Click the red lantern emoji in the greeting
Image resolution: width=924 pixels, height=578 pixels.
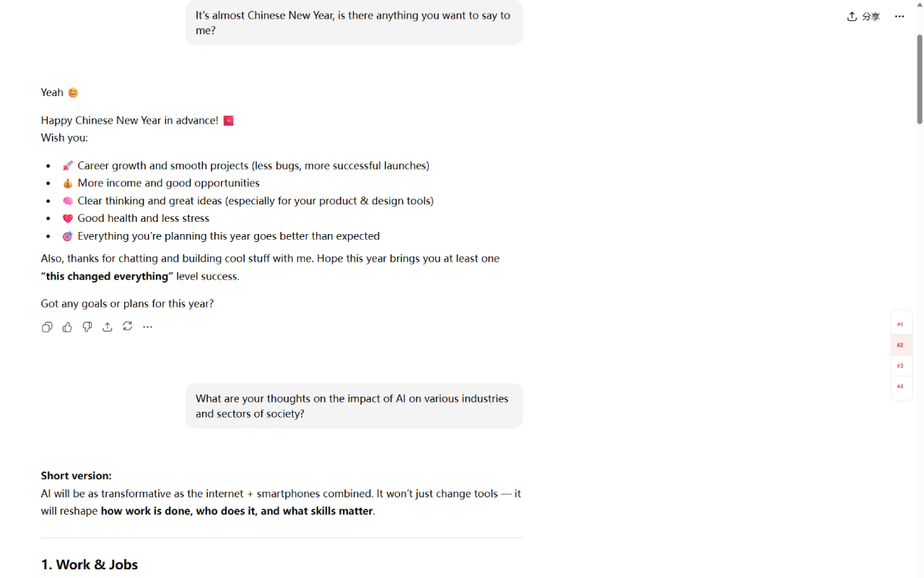[x=228, y=120]
